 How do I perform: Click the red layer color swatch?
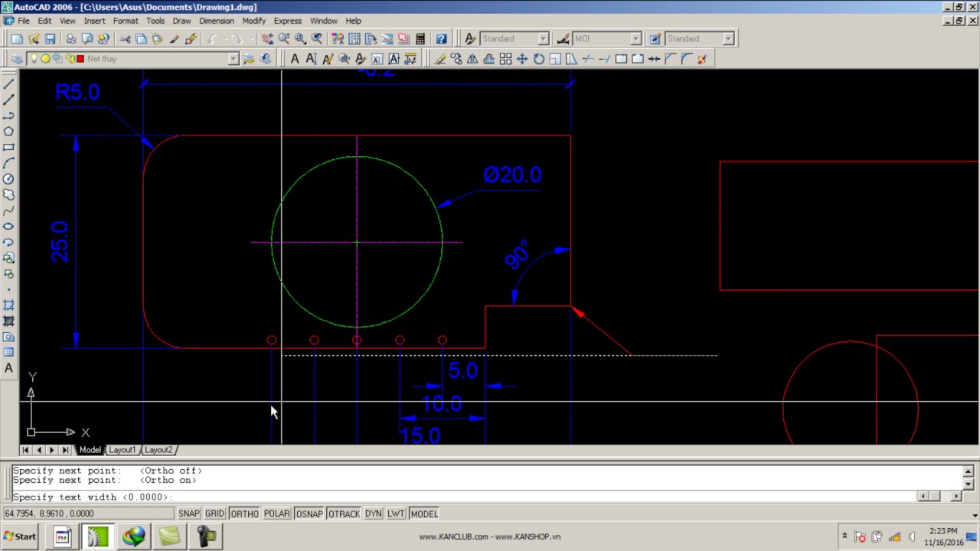pos(80,59)
